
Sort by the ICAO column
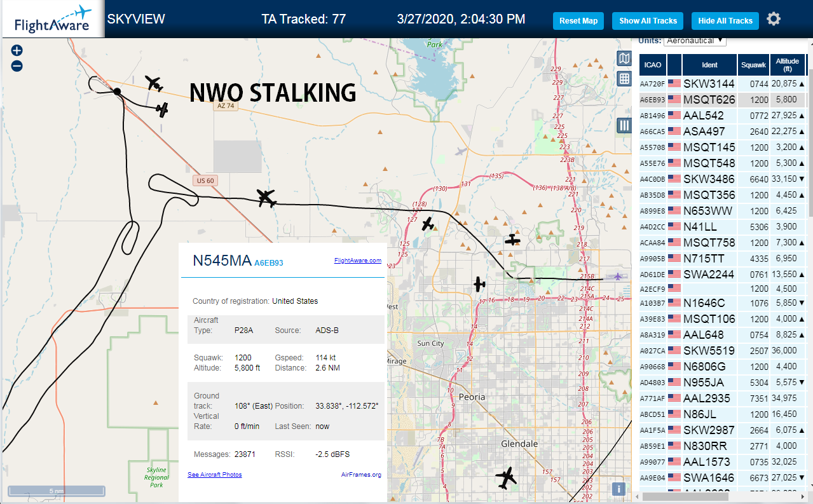click(x=653, y=65)
